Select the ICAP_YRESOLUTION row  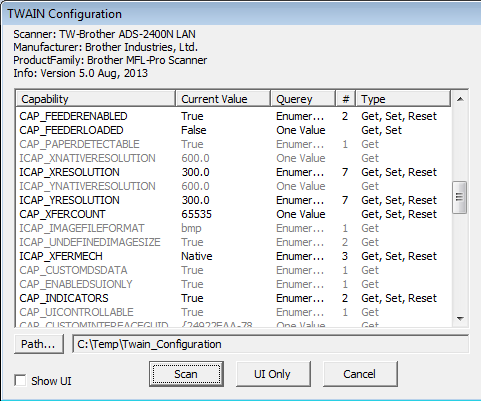pyautogui.click(x=233, y=200)
